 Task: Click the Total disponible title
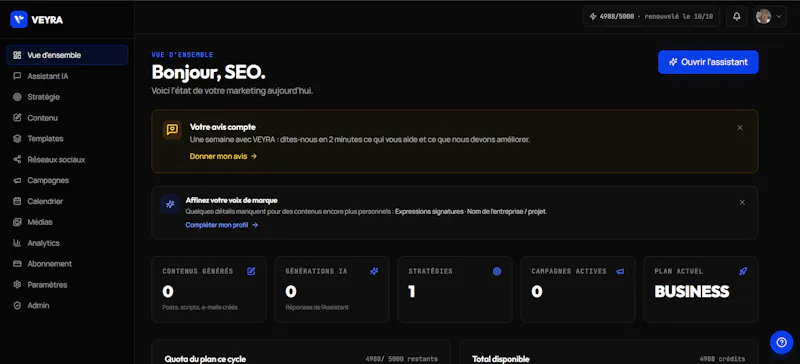[501, 359]
